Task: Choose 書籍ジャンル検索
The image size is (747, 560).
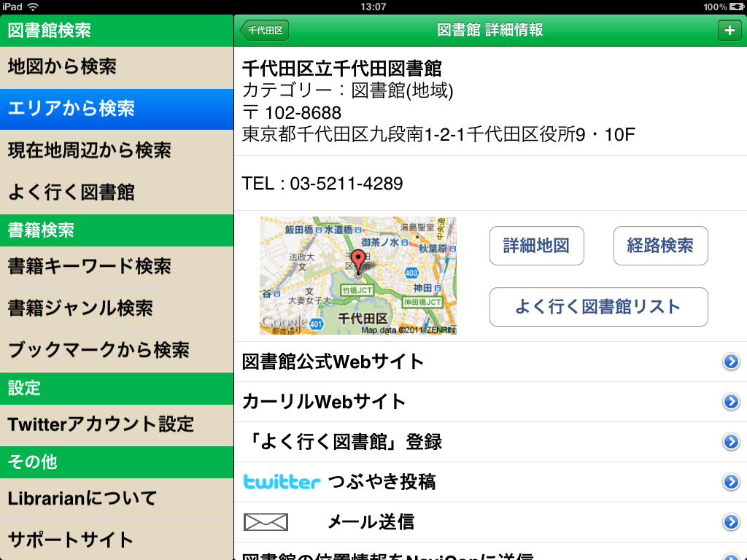Action: [117, 308]
